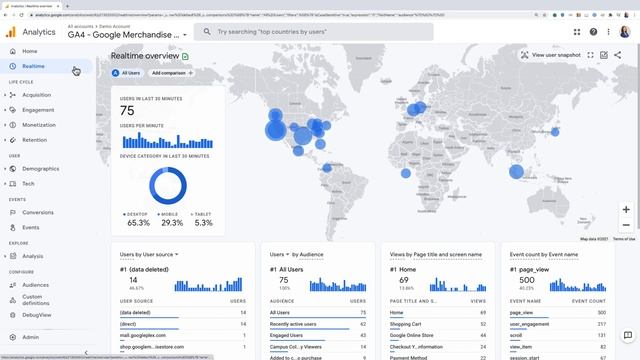Viewport: 640px width, 360px height.
Task: Click the browser reload button
Action: pos(21,15)
